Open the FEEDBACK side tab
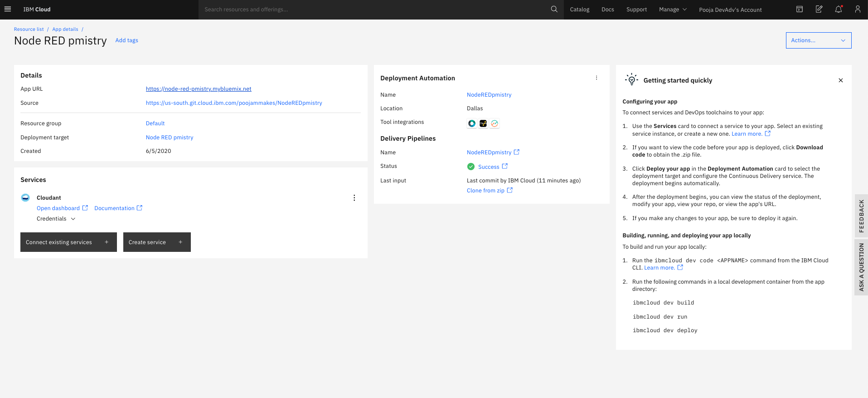Image resolution: width=868 pixels, height=398 pixels. click(861, 216)
